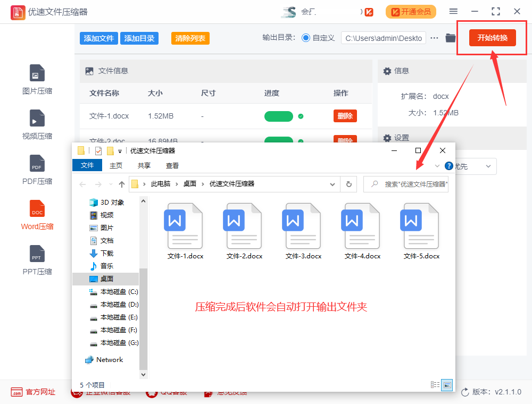
Task: Select the Word压缩 sidebar tool
Action: click(37, 215)
